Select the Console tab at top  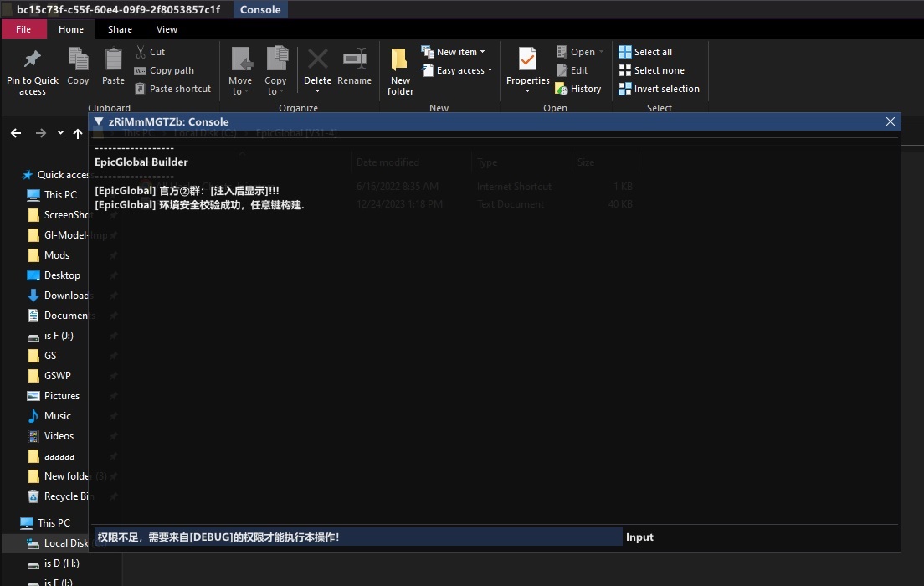point(259,9)
